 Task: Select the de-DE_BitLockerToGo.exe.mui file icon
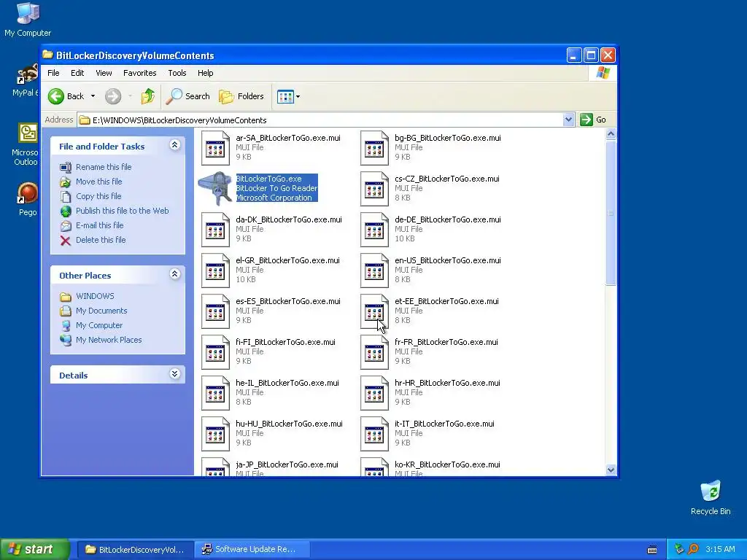374,230
